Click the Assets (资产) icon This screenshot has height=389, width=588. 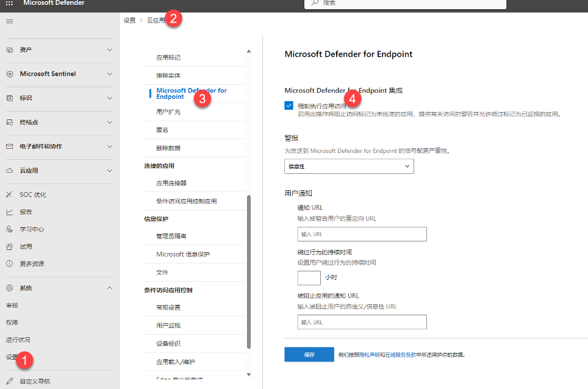10,50
